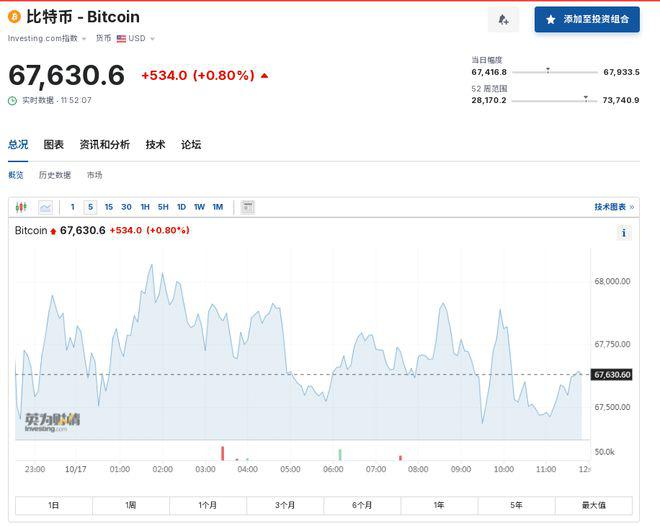
Task: Select the 1H chart interval
Action: [x=145, y=207]
